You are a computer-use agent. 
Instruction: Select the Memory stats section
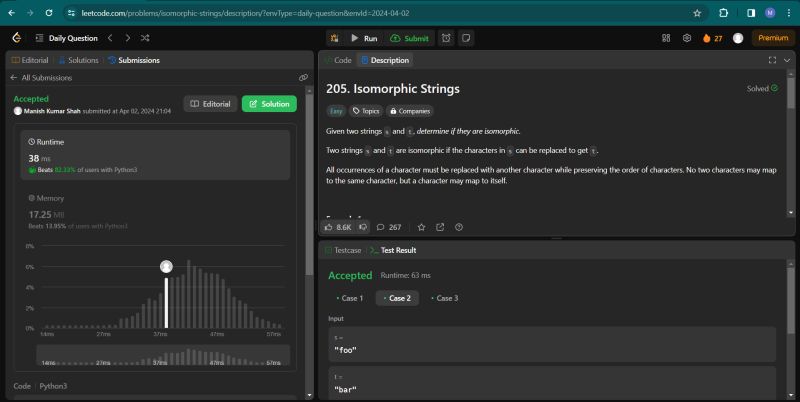[x=155, y=212]
